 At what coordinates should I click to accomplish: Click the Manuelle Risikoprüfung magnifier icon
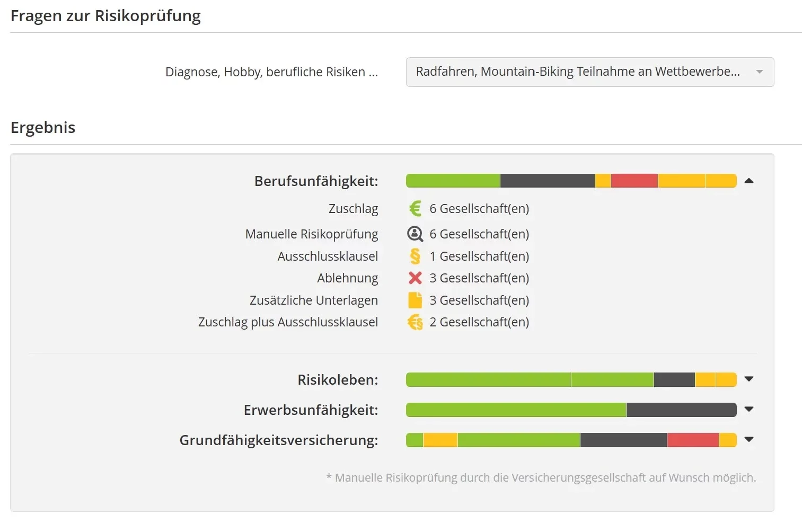[x=415, y=234]
